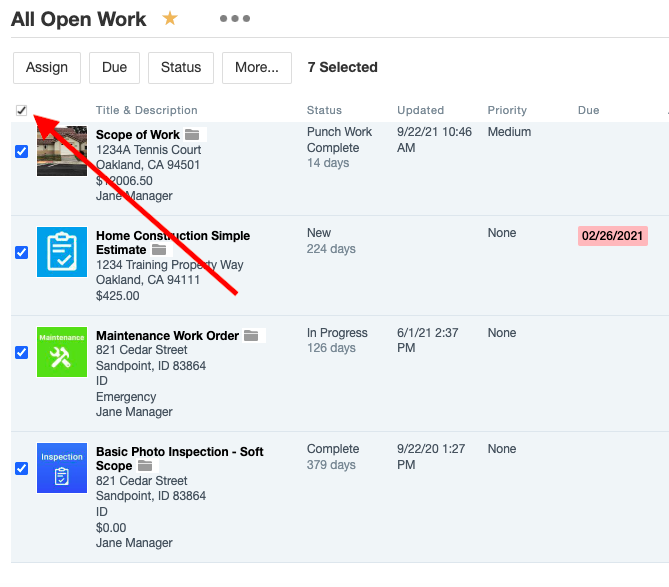Open the Status bulk action menu
The image size is (669, 587).
[x=181, y=67]
